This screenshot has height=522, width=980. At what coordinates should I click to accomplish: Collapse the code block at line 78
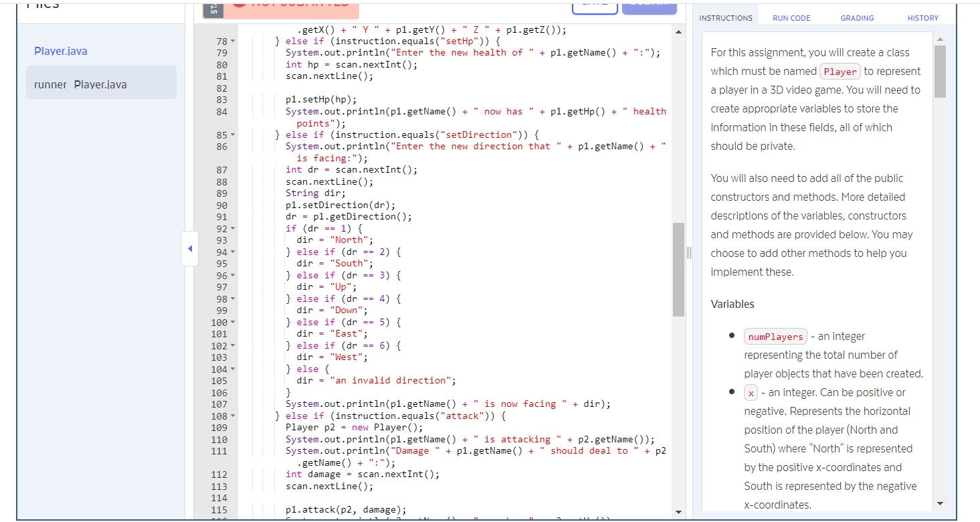tap(233, 41)
